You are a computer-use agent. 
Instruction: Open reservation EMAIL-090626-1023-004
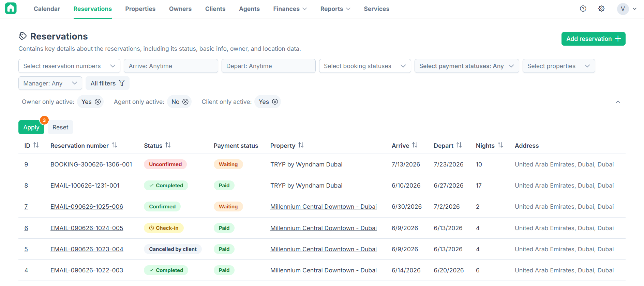coord(87,249)
